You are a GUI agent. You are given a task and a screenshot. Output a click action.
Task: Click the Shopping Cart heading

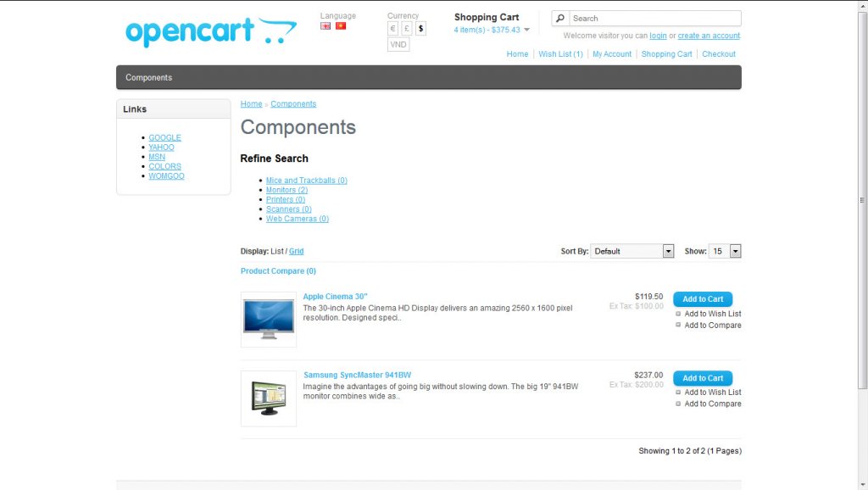pos(487,17)
